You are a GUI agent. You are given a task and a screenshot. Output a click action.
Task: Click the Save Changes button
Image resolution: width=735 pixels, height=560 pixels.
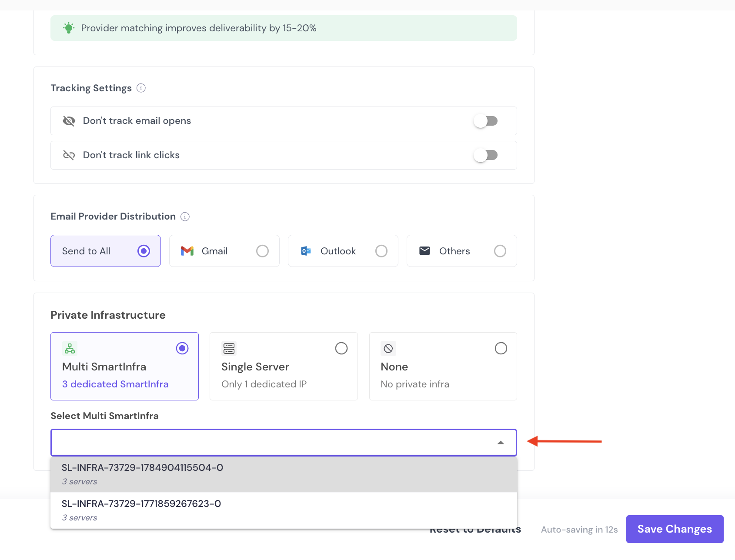click(675, 529)
